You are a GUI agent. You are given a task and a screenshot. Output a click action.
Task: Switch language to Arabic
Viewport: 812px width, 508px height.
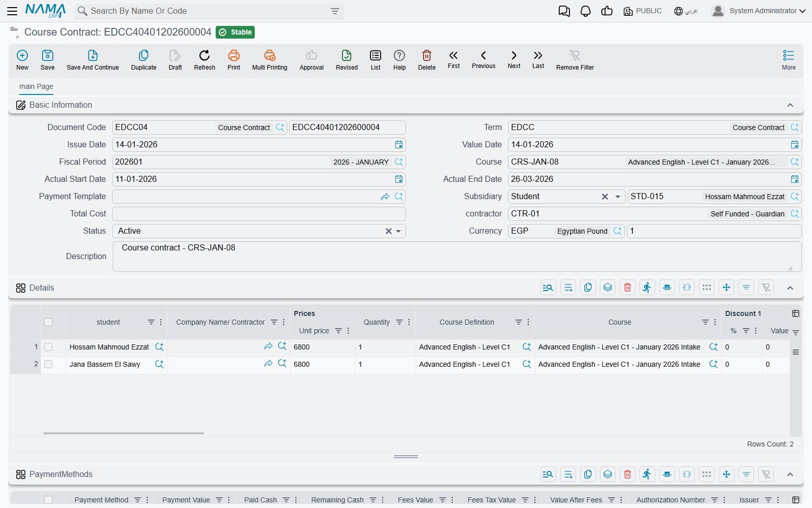686,11
